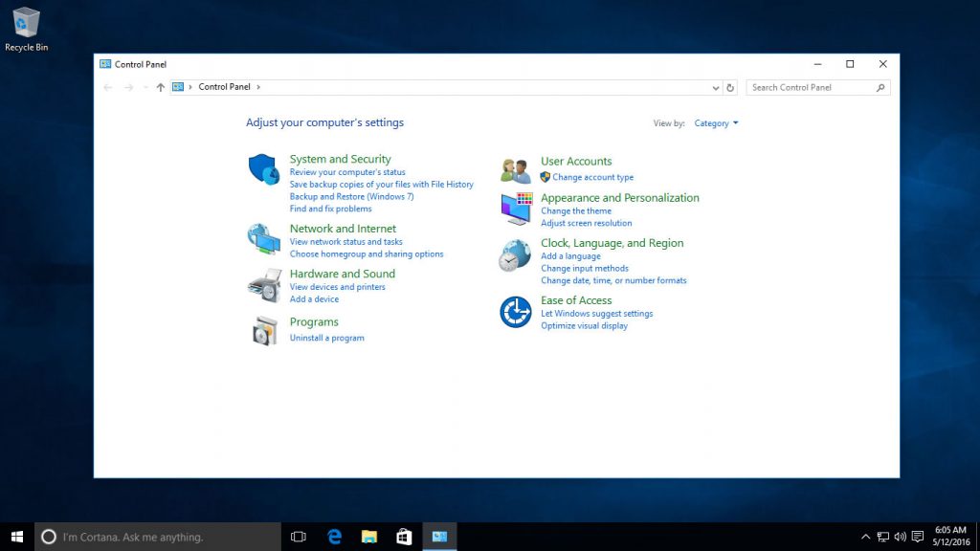
Task: Adjust the speaker volume icon in system tray
Action: point(900,537)
